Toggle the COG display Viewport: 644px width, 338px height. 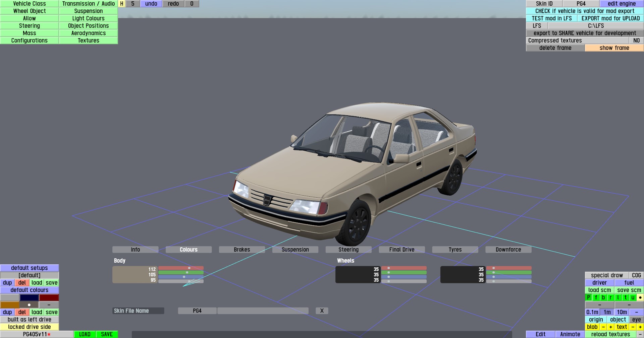coord(636,275)
